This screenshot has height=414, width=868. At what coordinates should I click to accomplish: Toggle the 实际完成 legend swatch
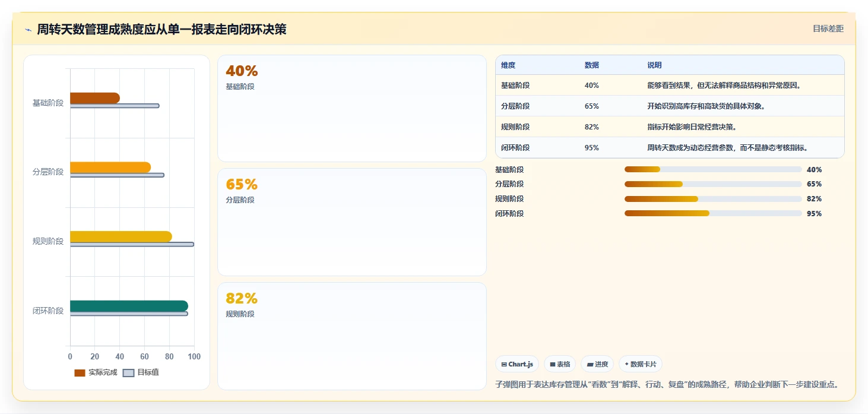[80, 372]
